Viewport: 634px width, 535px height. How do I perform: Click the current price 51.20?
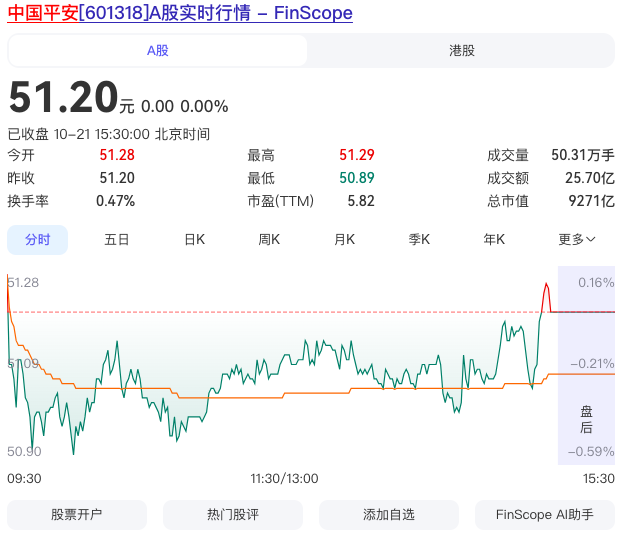click(63, 97)
